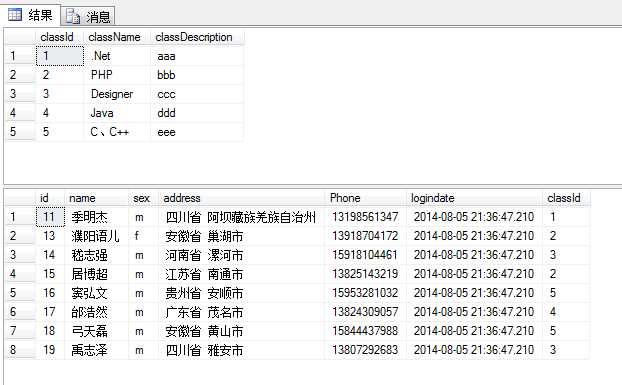Click the PHP className cell
Viewport: 622px width, 385px height.
(x=117, y=75)
